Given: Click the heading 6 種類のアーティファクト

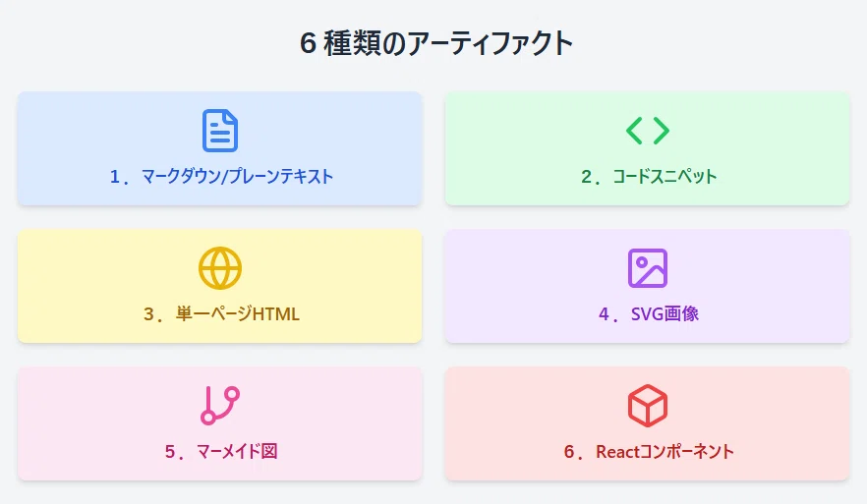Looking at the screenshot, I should tap(435, 43).
